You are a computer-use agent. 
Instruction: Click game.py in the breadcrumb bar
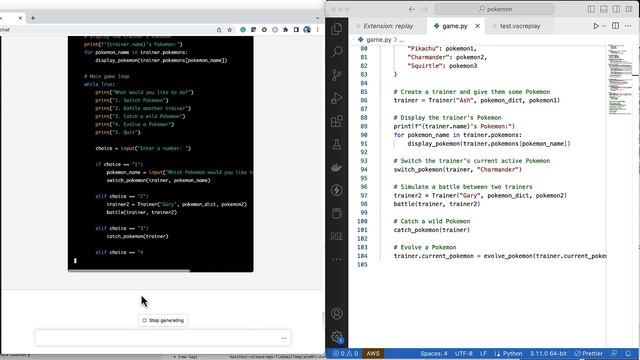click(x=378, y=40)
